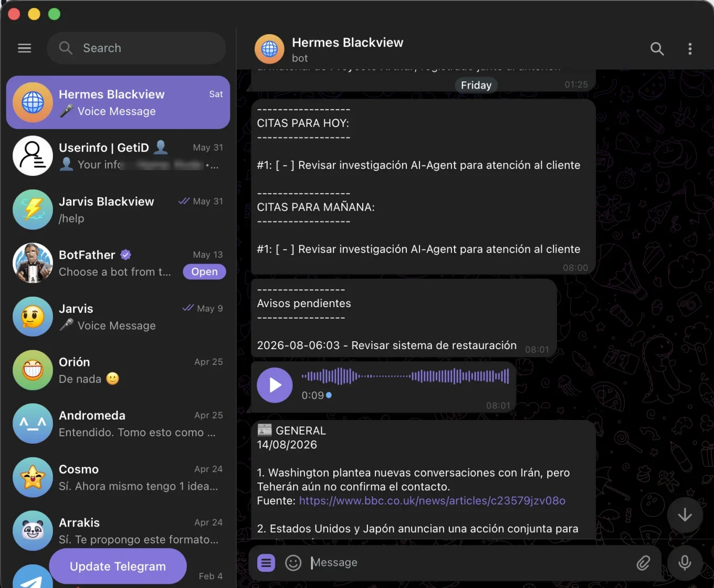Attach a file with the paperclip icon
Screen dimensions: 714x588
click(x=643, y=563)
